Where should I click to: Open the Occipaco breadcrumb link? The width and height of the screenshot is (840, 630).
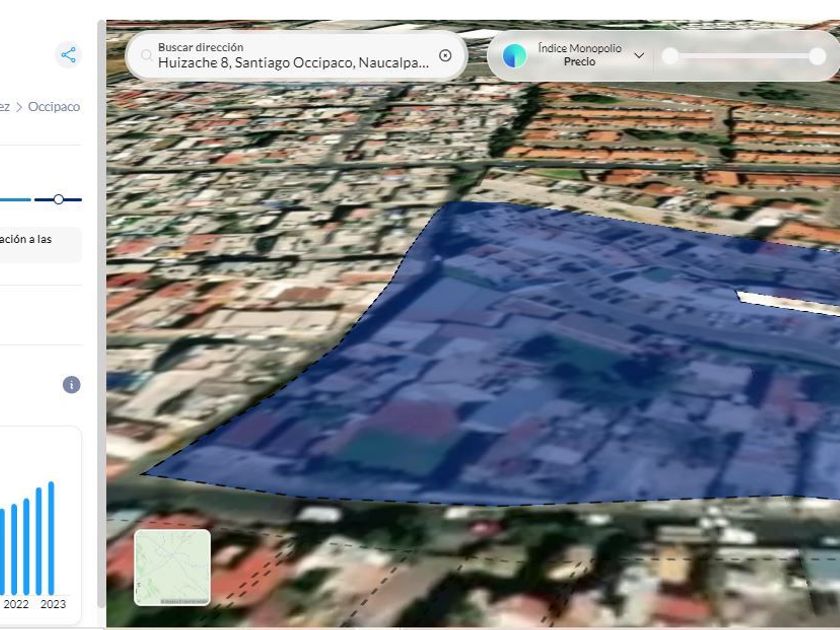[54, 107]
